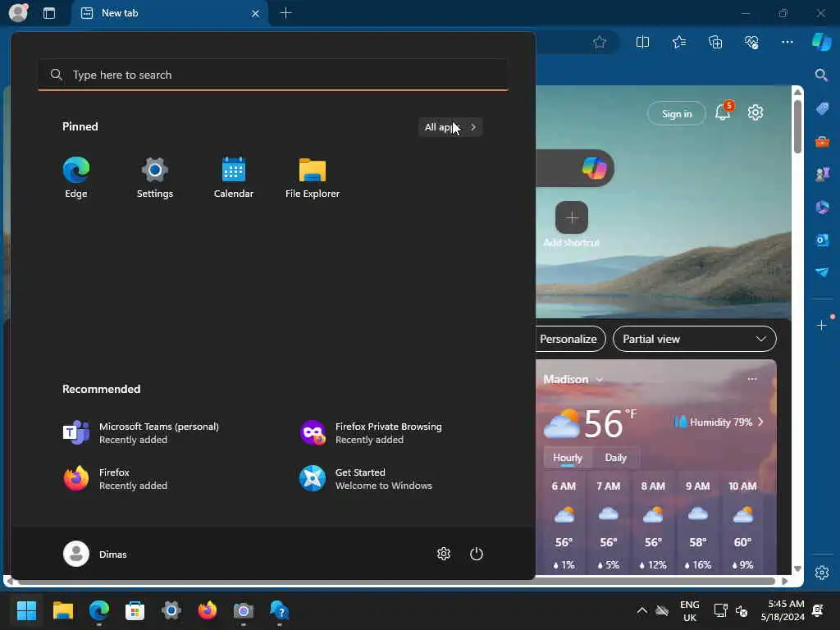Screen dimensions: 840x630
Task: Click the Start menu power icon
Action: [x=477, y=554]
